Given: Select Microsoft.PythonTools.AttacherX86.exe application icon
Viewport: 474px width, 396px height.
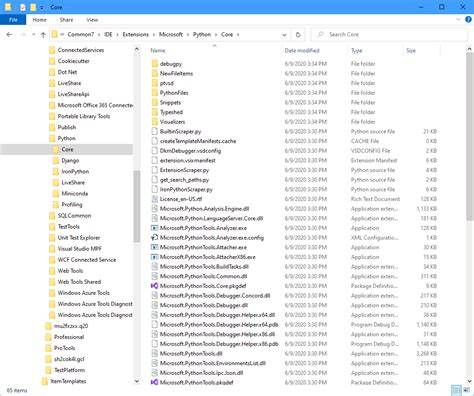Looking at the screenshot, I should [x=155, y=257].
